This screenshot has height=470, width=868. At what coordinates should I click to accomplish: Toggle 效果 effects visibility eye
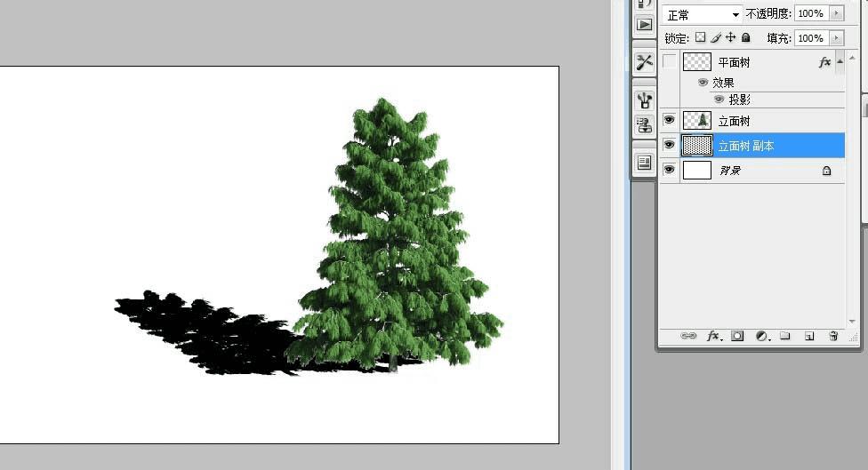703,83
